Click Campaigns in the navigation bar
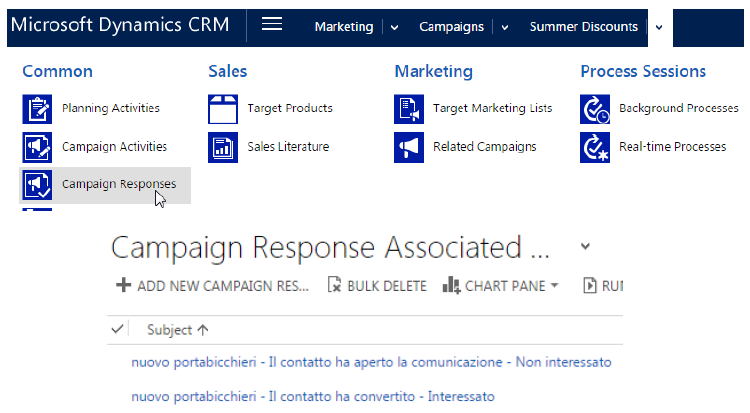 point(452,27)
